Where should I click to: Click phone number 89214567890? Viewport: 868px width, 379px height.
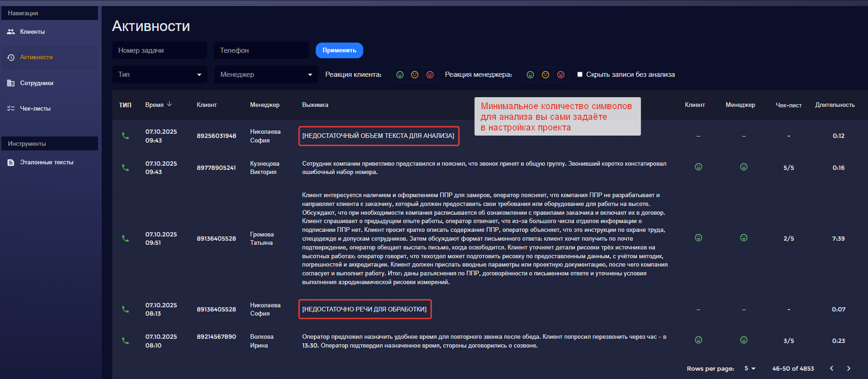coord(216,337)
